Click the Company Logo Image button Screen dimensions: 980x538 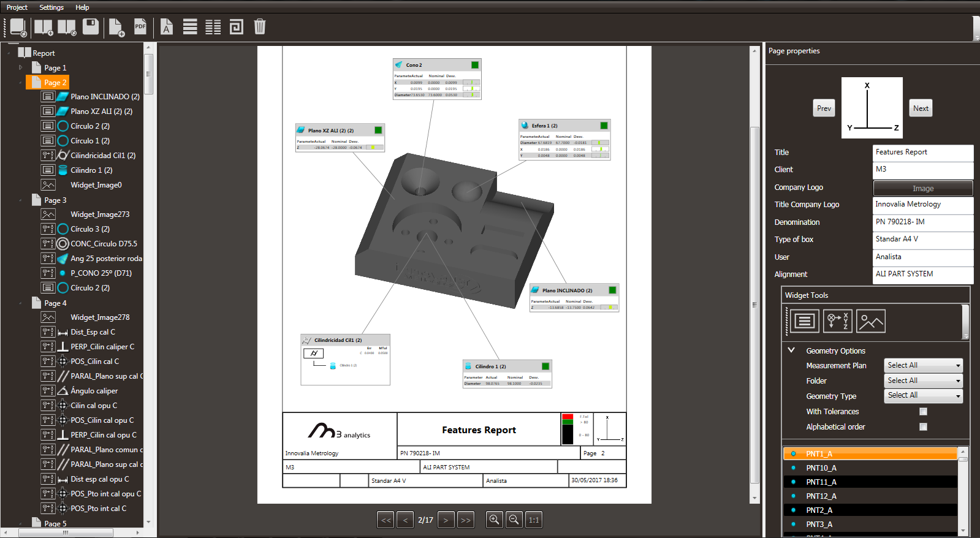point(922,188)
